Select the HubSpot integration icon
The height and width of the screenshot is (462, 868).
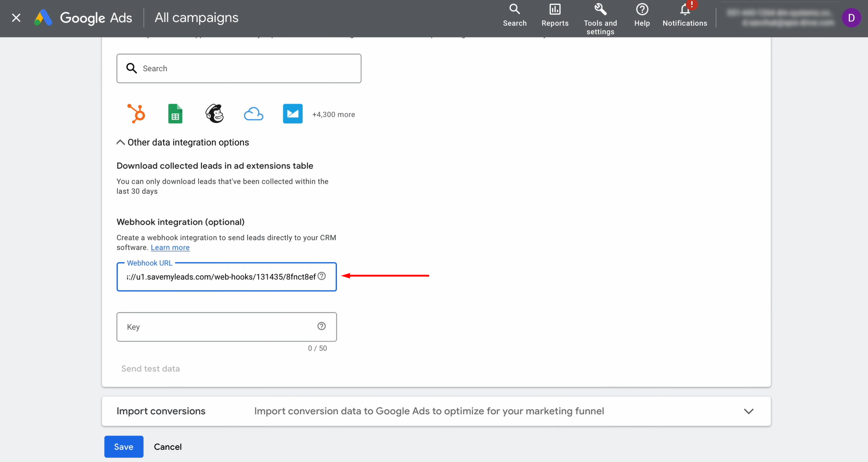[136, 113]
